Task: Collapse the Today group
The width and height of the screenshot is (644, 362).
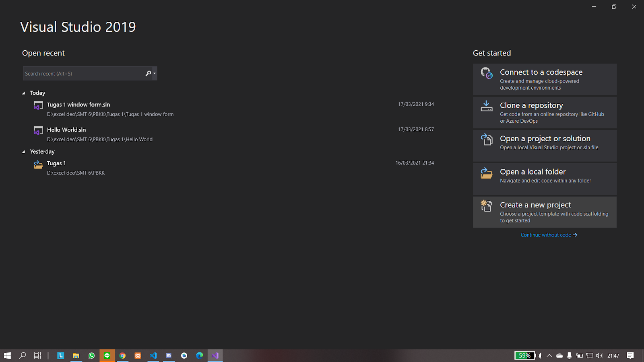Action: [23, 93]
